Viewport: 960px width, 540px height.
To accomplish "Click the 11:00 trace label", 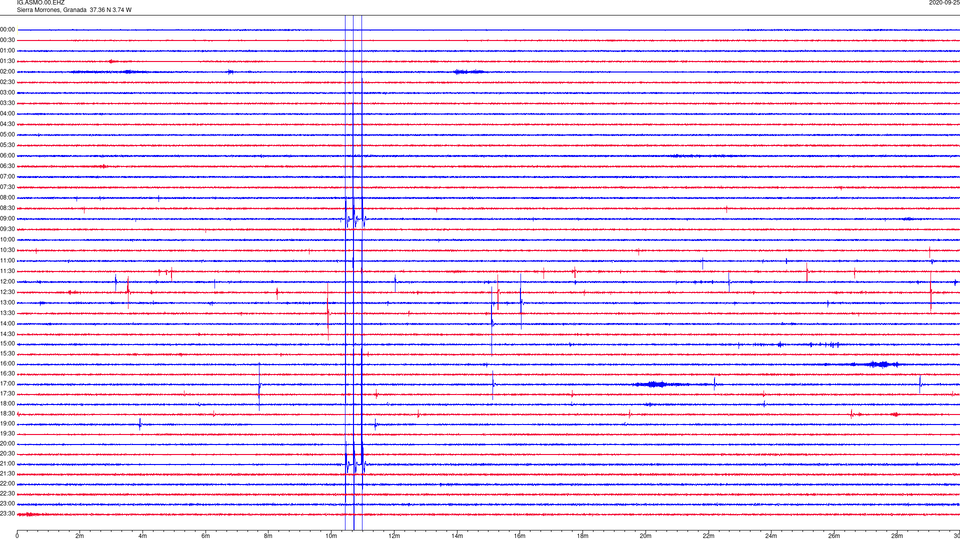I will click(8, 260).
